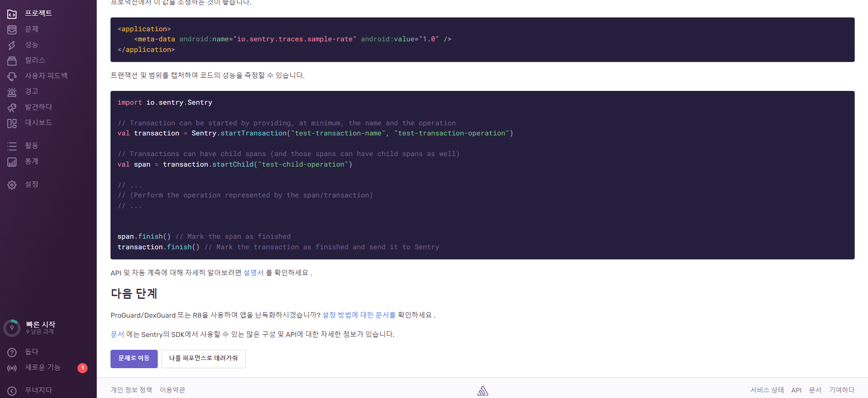Click the Sentry logo in footer
The height and width of the screenshot is (398, 868).
point(482,391)
